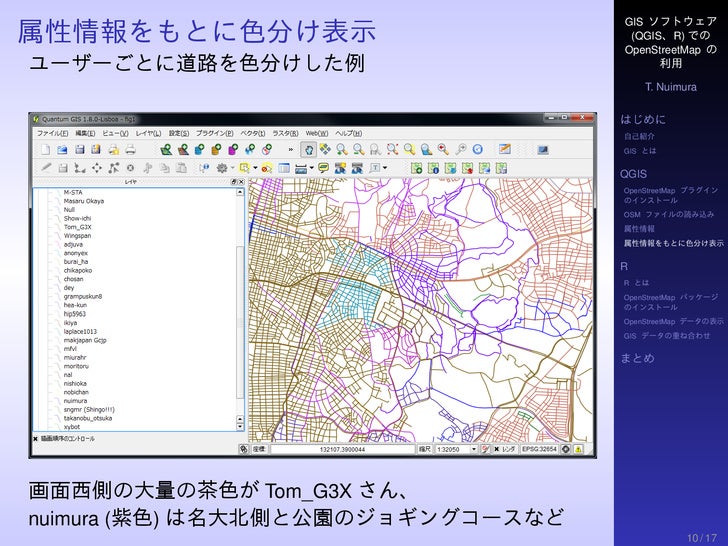Expand the gear action tool dropdown arrow
The image size is (728, 546).
click(233, 168)
